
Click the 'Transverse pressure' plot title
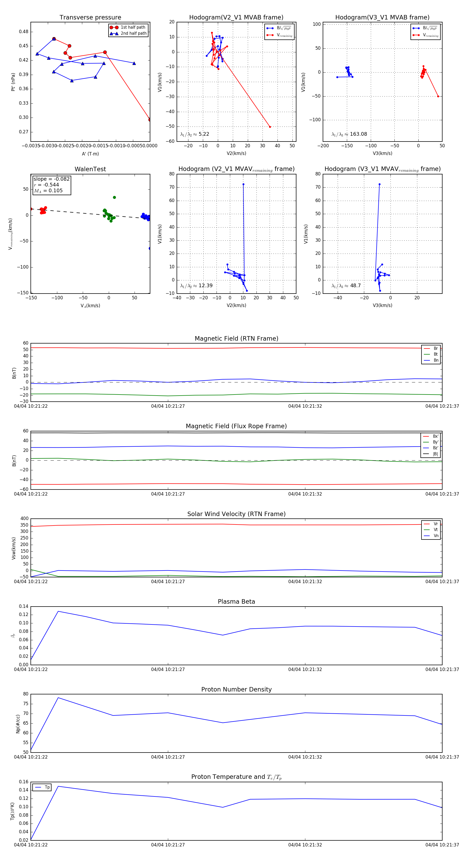[90, 18]
